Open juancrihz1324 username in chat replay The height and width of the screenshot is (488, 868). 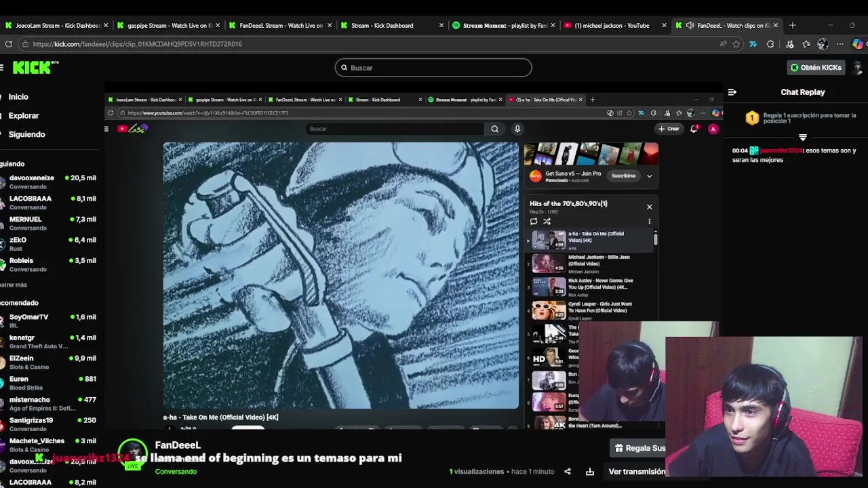[x=781, y=150]
